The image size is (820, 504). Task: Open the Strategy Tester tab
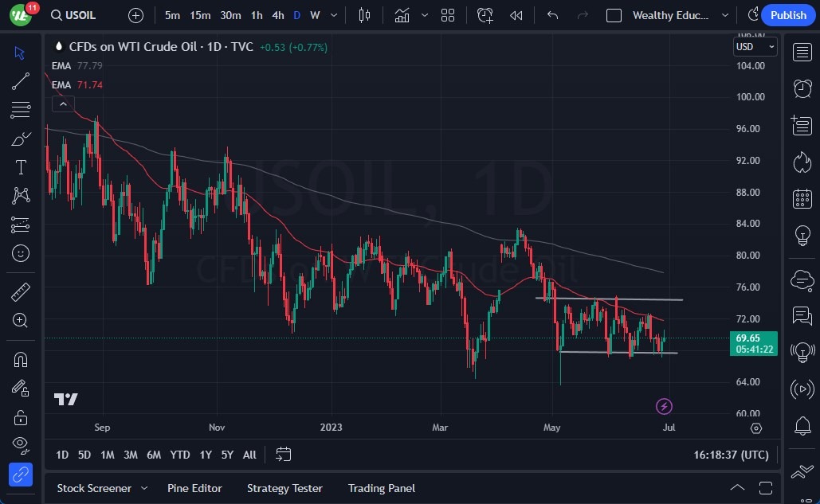(284, 488)
